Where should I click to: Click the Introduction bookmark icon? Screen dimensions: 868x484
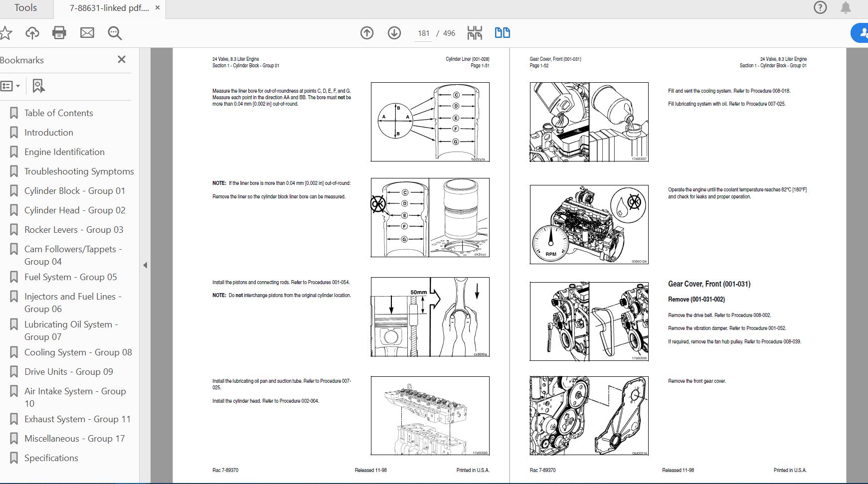coord(14,133)
